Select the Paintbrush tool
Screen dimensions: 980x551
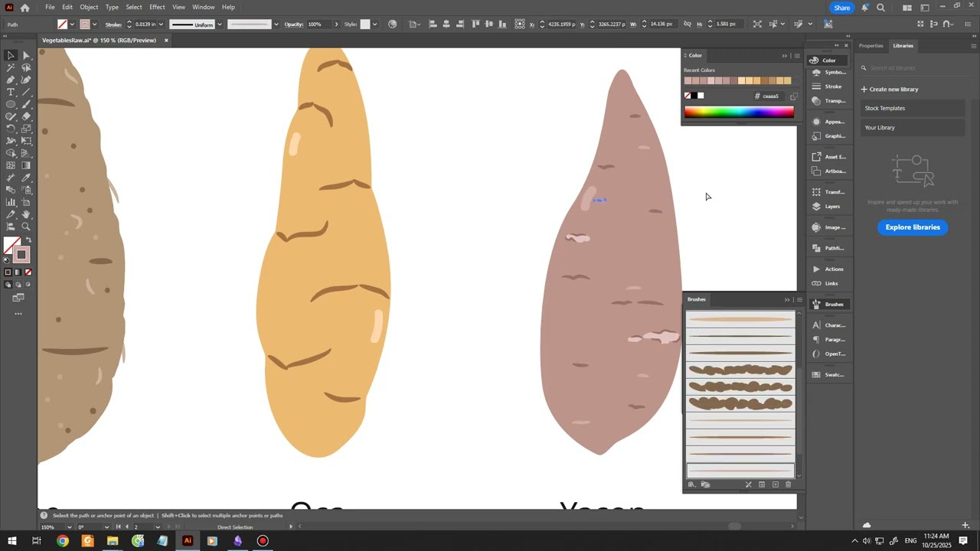(x=26, y=104)
